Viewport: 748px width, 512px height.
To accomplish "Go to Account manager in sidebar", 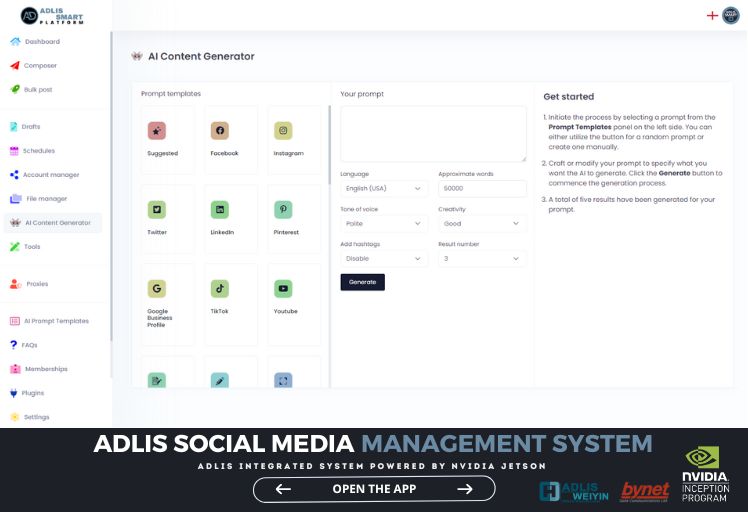I will [x=50, y=175].
